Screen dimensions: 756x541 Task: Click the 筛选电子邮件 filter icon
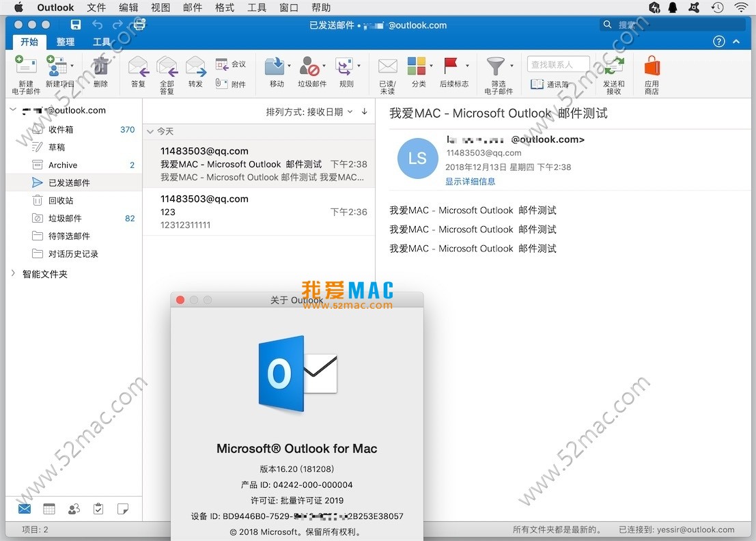tap(496, 66)
